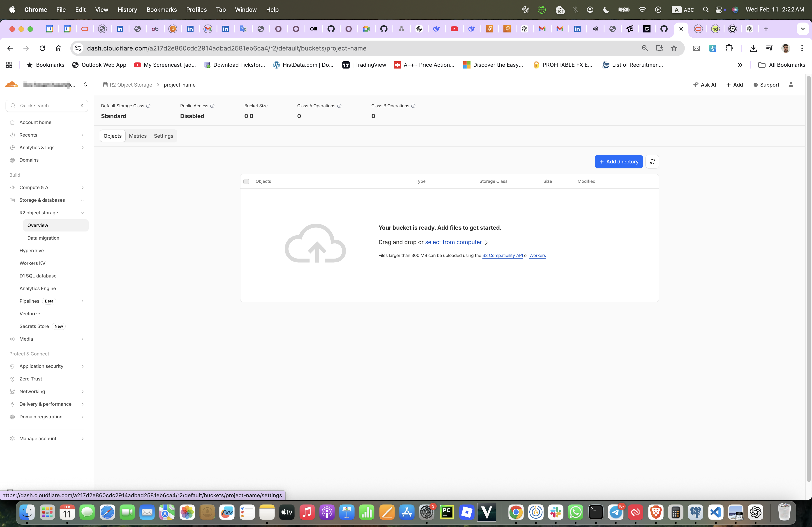Click the cloud upload icon
Screen dimensions: 812x527
click(315, 243)
